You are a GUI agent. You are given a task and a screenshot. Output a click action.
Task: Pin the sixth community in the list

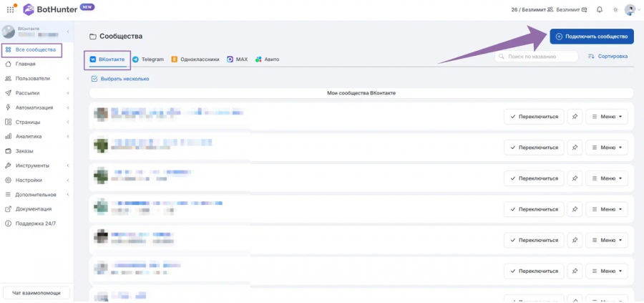575,271
